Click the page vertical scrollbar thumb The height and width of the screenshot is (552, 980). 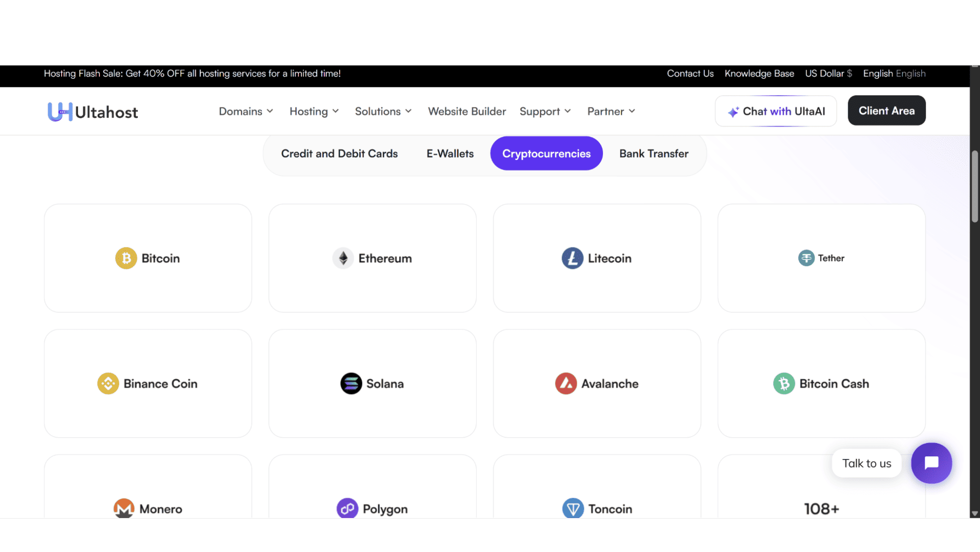[975, 186]
